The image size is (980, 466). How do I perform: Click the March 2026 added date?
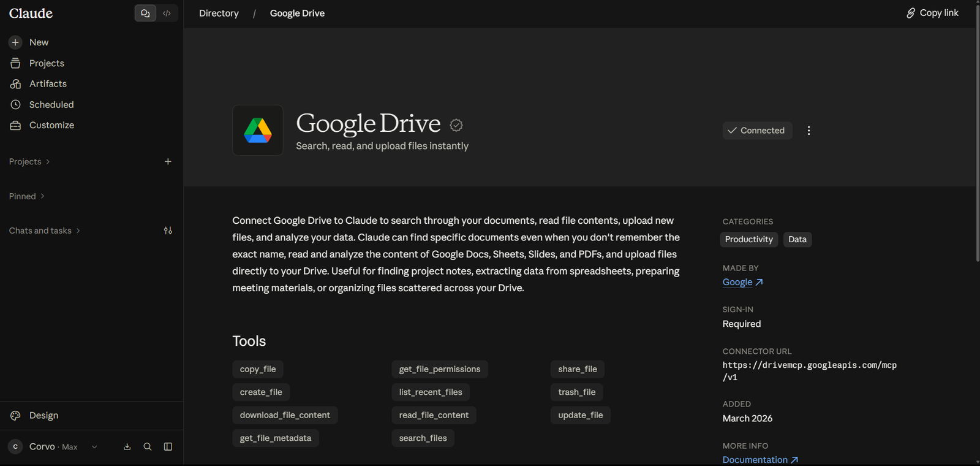pos(747,418)
